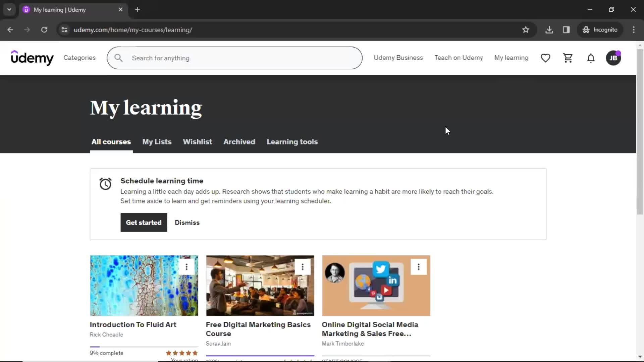Click the course options menu for Free Digital Marketing
The height and width of the screenshot is (362, 644).
coord(303,266)
